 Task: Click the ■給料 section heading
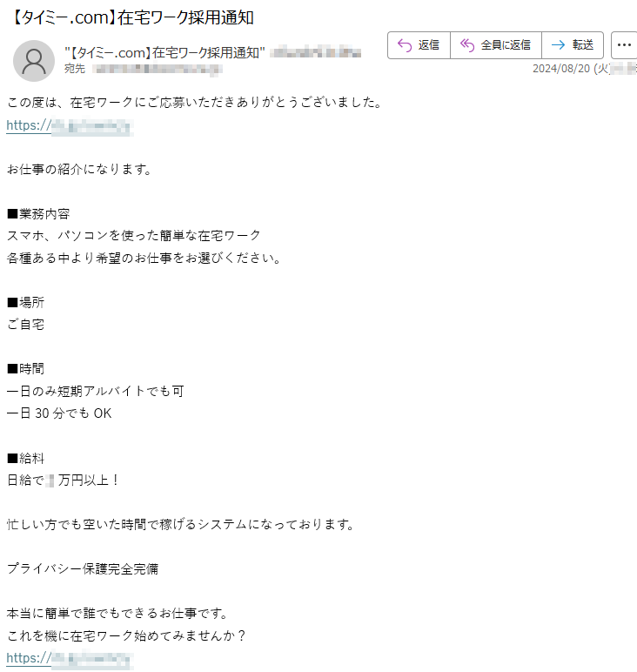26,459
